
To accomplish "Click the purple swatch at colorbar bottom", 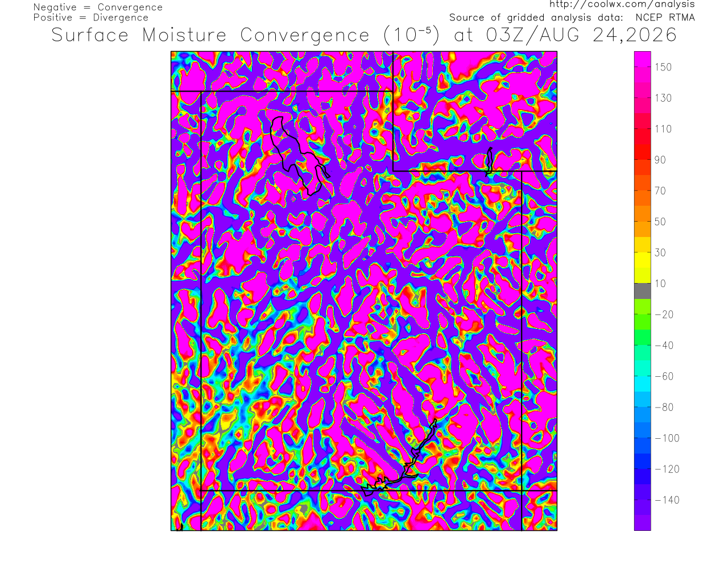I will (643, 523).
